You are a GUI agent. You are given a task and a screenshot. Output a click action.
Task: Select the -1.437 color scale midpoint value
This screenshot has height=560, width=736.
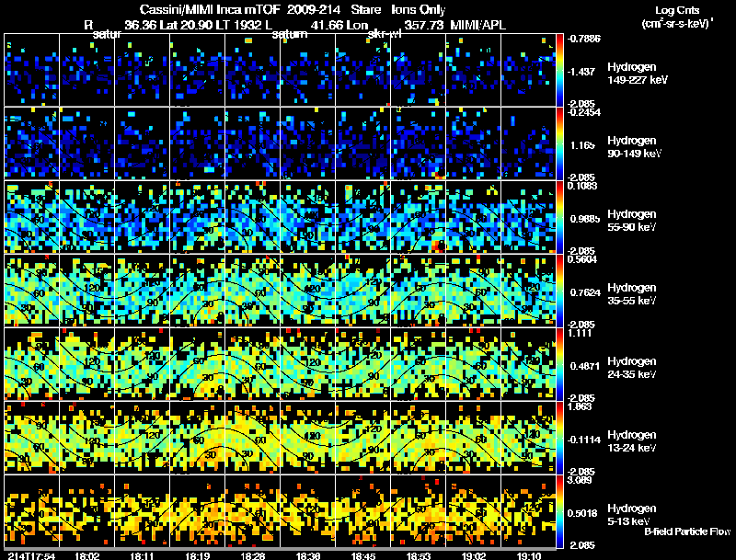pos(581,72)
